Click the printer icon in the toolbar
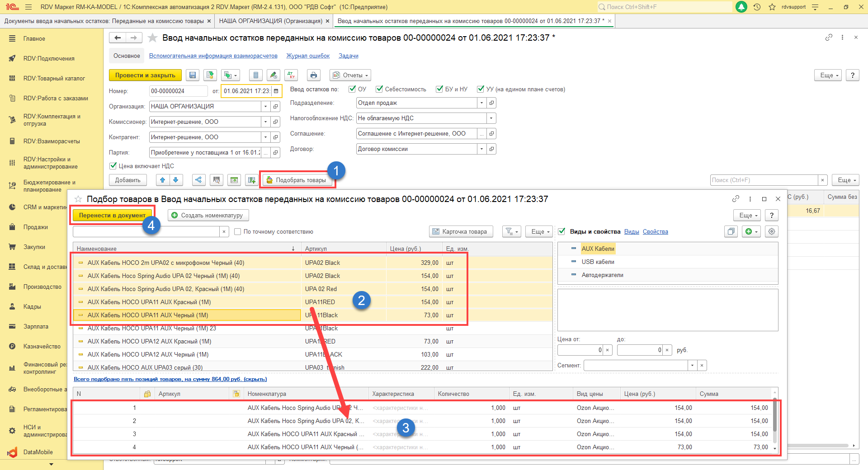The image size is (868, 470). click(313, 75)
